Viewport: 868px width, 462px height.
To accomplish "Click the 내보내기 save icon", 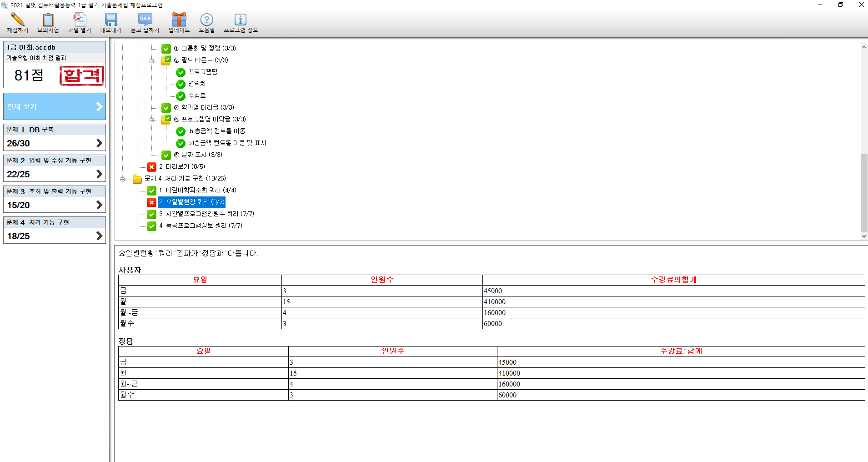I will coord(111,20).
